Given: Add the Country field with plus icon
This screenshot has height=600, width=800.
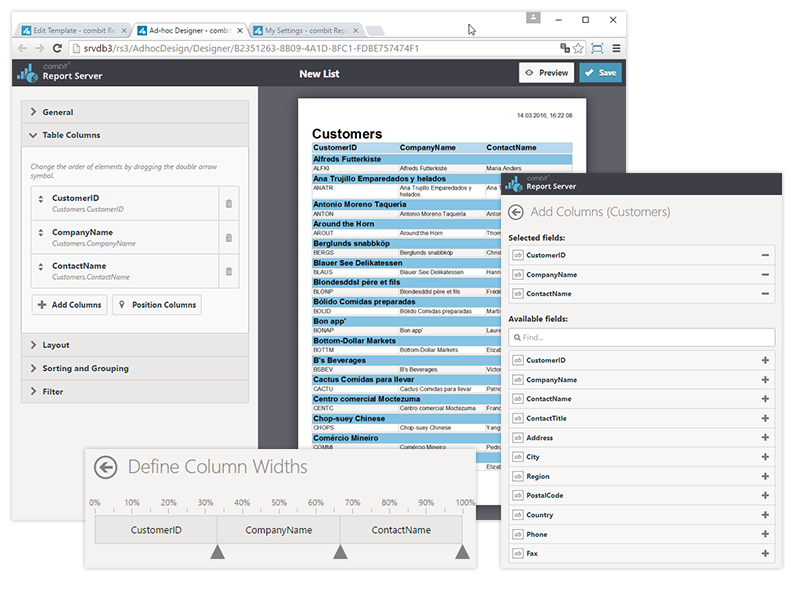Looking at the screenshot, I should [x=765, y=515].
